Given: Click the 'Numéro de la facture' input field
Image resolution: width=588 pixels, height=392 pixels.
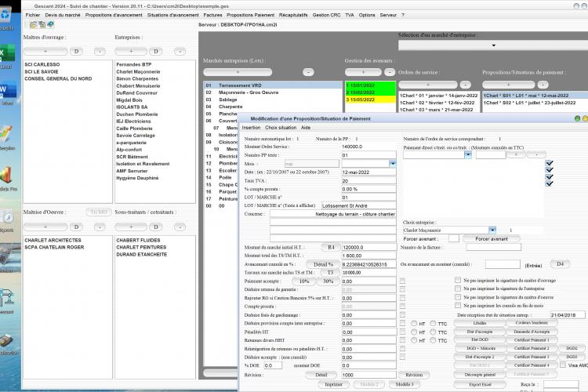Looking at the screenshot, I should click(x=493, y=247).
